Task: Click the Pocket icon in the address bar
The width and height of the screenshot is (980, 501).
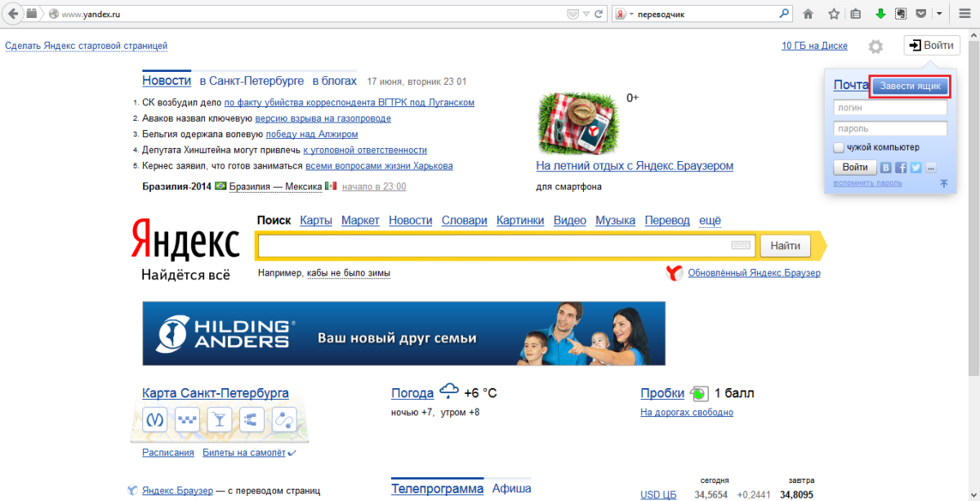Action: (x=573, y=14)
